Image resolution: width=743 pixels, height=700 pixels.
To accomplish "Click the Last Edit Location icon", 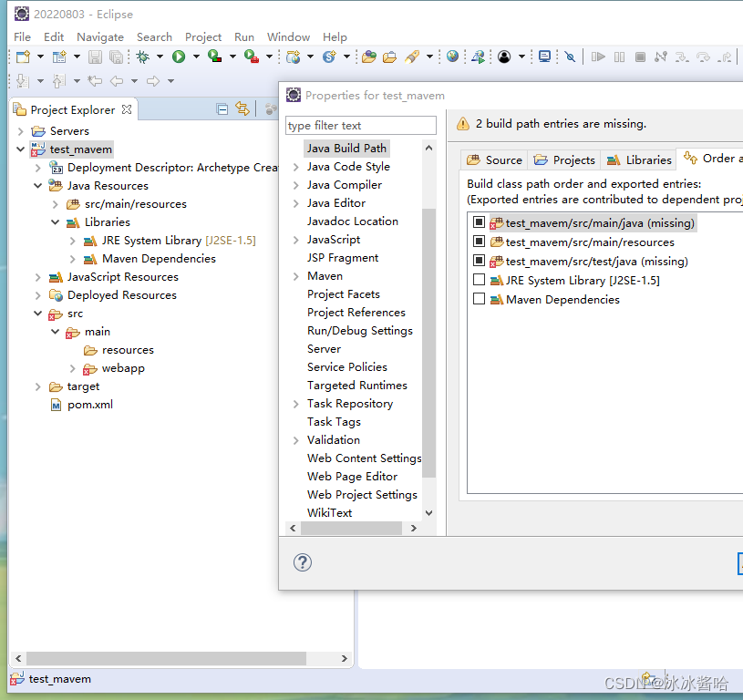I will pyautogui.click(x=95, y=81).
